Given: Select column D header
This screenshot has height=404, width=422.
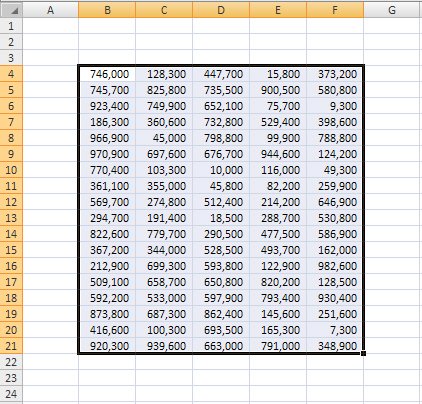Looking at the screenshot, I should [x=221, y=10].
